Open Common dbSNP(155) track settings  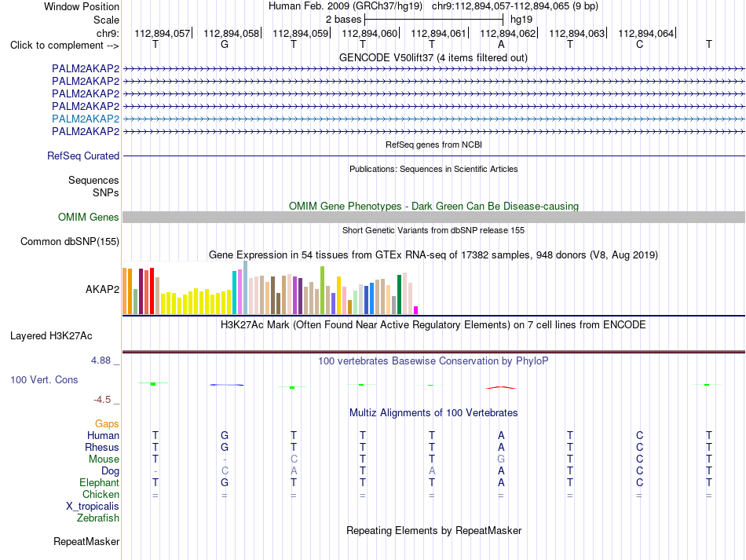70,241
